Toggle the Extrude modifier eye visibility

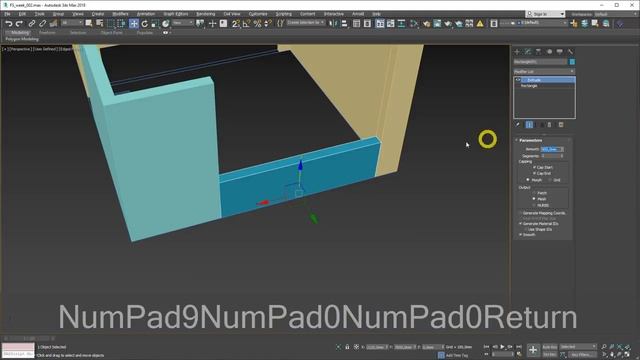[518, 80]
